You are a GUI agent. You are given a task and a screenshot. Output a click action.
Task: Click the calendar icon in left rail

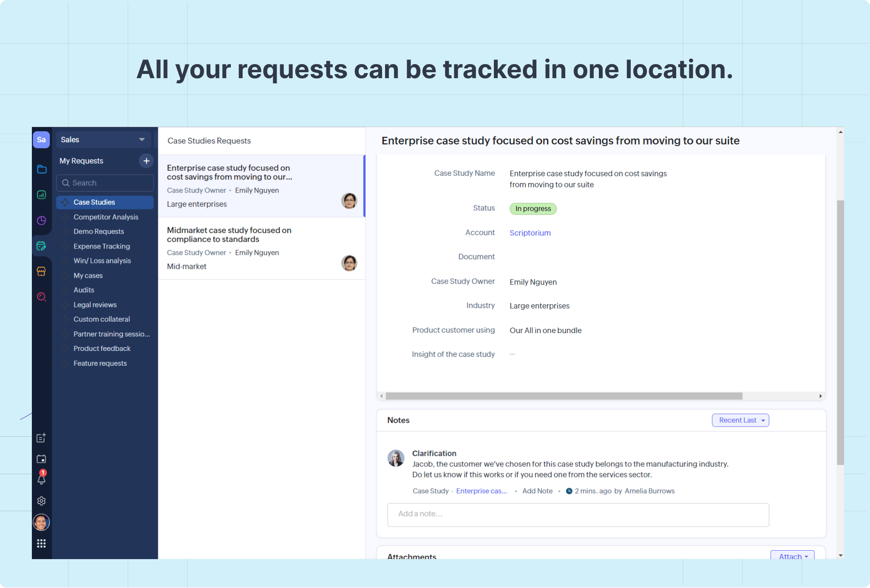tap(42, 459)
